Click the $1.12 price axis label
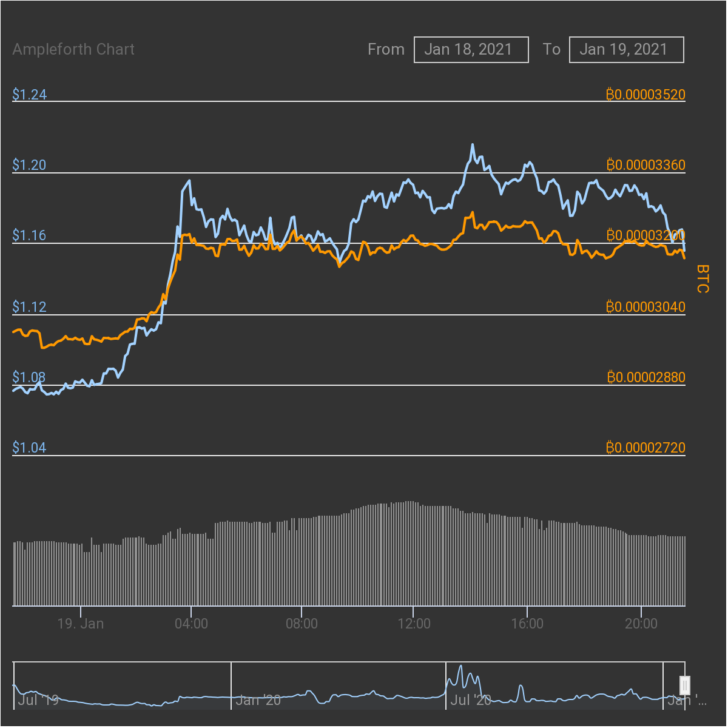The height and width of the screenshot is (728, 728). pyautogui.click(x=30, y=307)
